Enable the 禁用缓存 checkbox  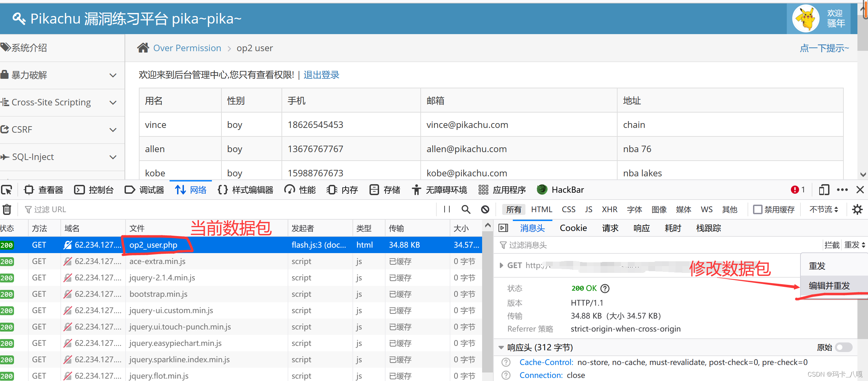757,209
